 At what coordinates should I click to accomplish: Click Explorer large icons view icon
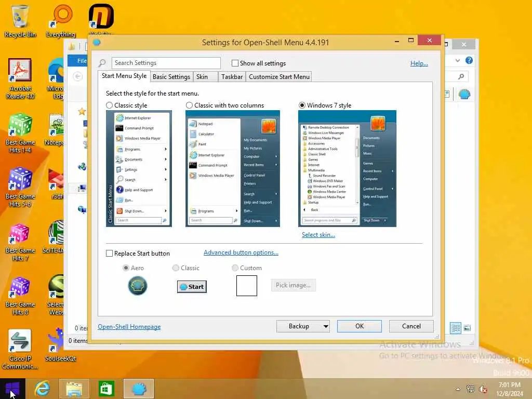coord(467,328)
